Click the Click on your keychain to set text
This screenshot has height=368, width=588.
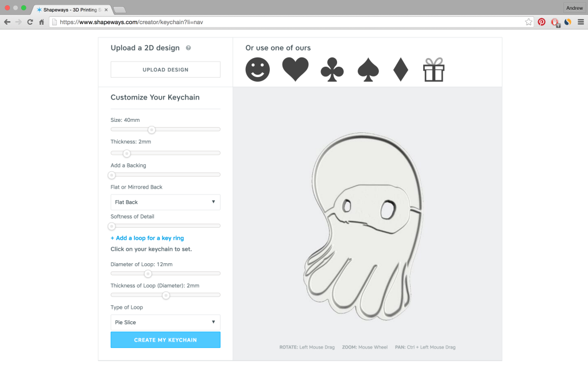pos(151,249)
